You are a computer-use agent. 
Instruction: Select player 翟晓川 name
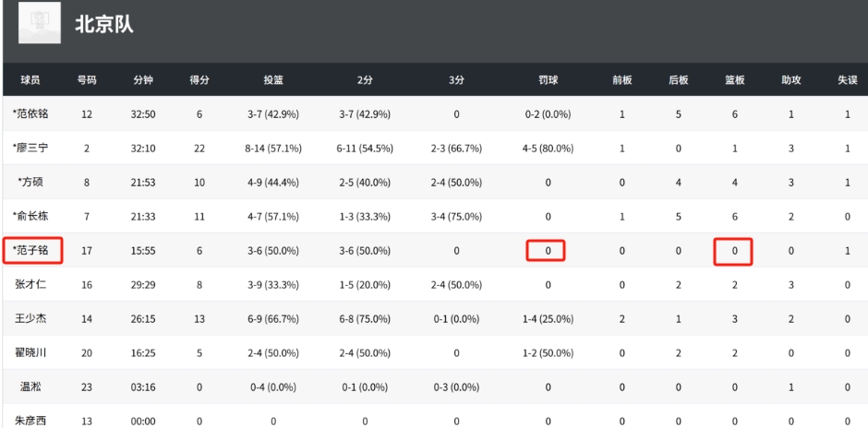tap(30, 352)
